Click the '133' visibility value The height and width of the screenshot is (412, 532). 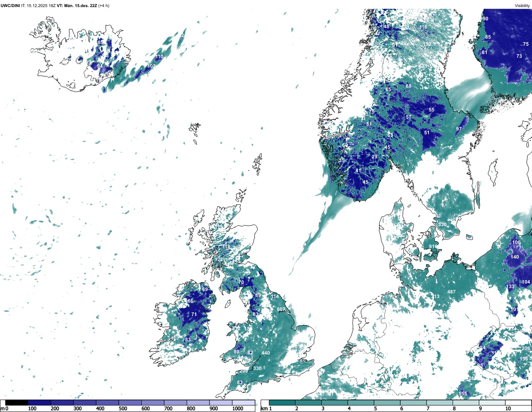510,286
